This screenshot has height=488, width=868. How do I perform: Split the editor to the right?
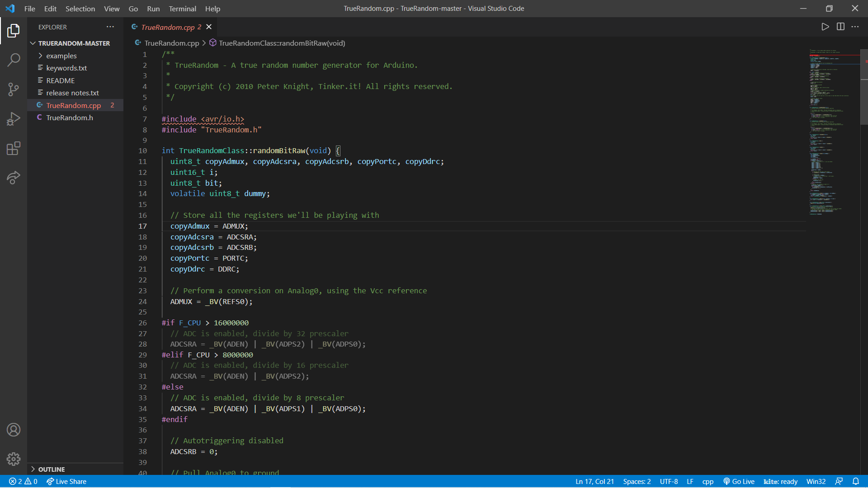pyautogui.click(x=840, y=27)
